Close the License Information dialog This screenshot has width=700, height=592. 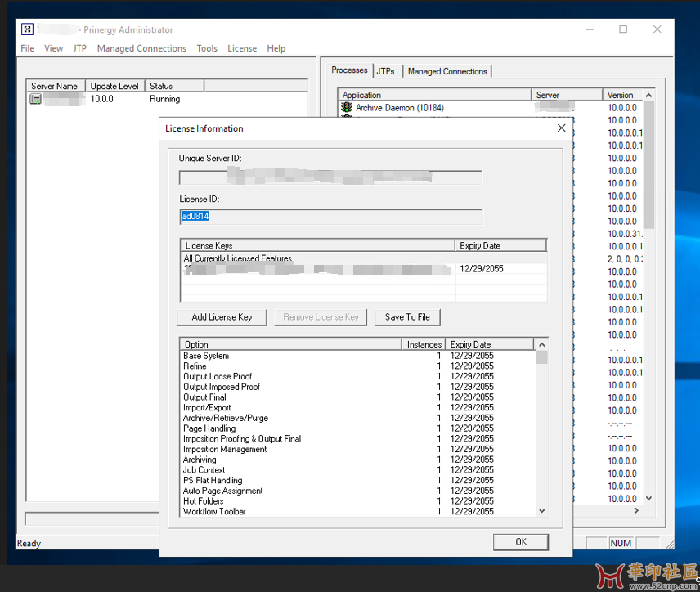pyautogui.click(x=561, y=128)
